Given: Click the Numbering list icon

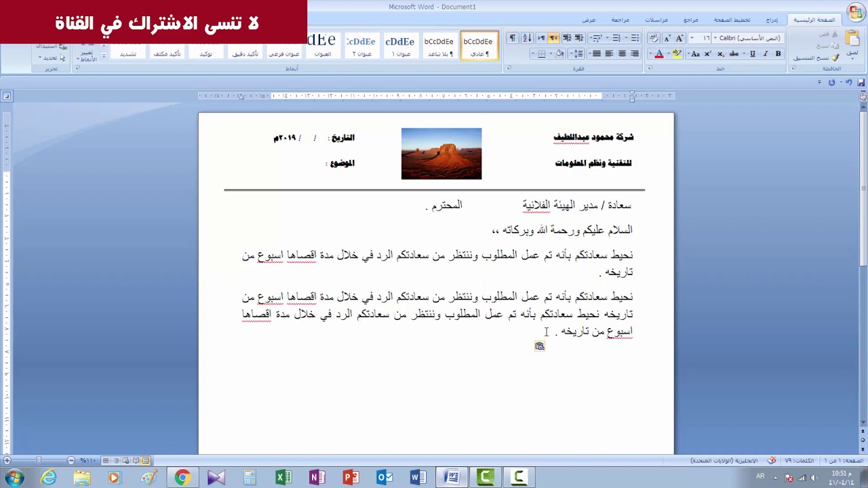Looking at the screenshot, I should coord(616,38).
